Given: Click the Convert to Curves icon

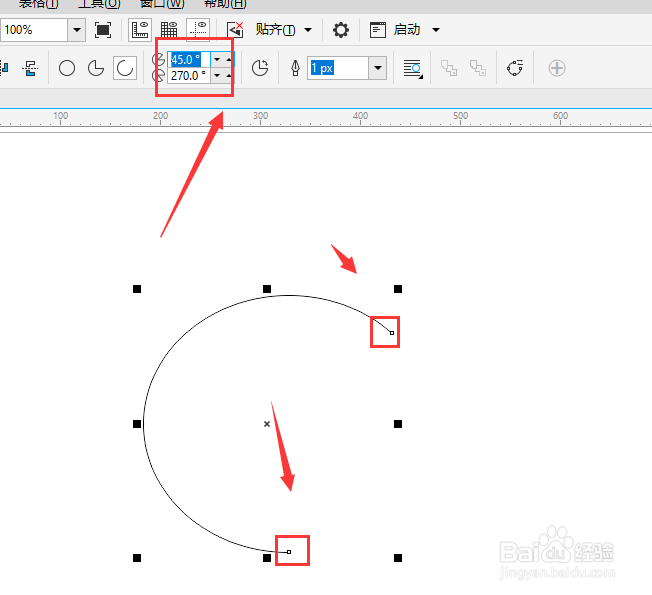Looking at the screenshot, I should click(515, 68).
